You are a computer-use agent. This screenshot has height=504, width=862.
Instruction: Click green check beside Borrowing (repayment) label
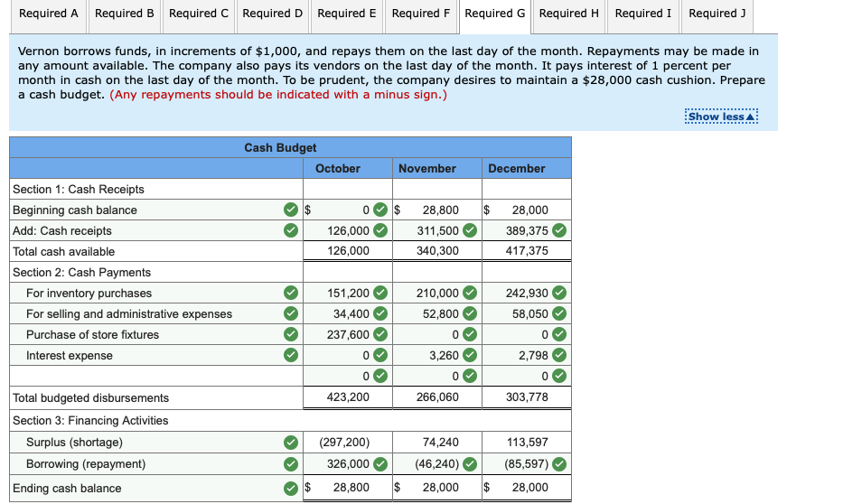(x=291, y=464)
